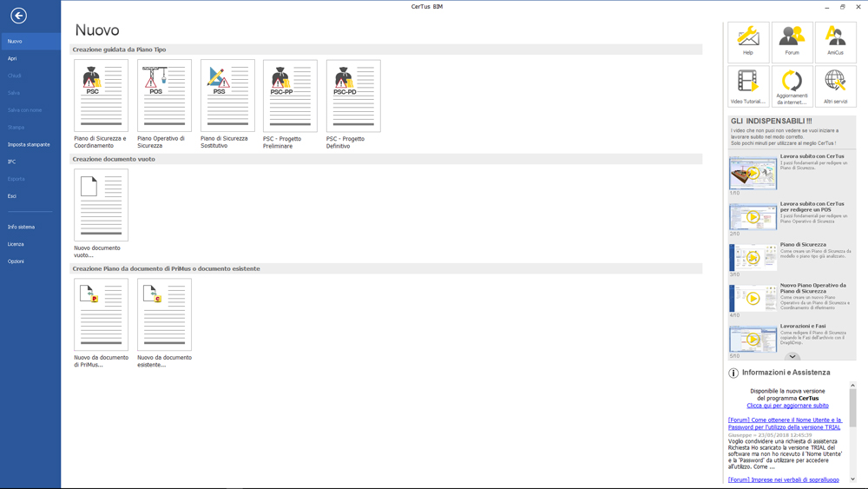868x489 pixels.
Task: Click the Creazione documento vuoto header
Action: 386,159
